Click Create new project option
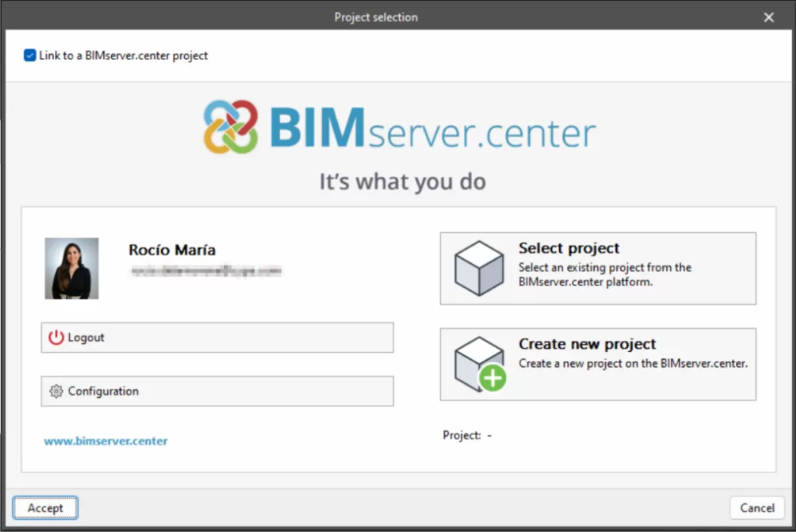The image size is (796, 532). tap(598, 364)
